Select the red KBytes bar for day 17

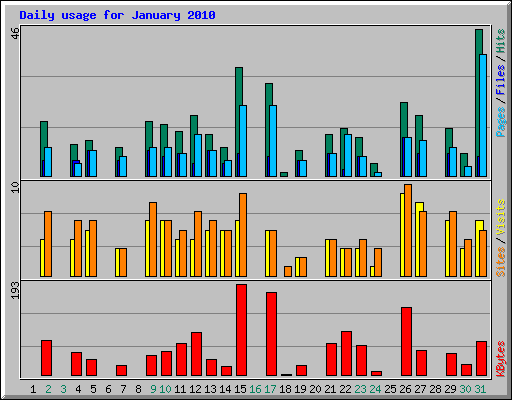pyautogui.click(x=272, y=334)
